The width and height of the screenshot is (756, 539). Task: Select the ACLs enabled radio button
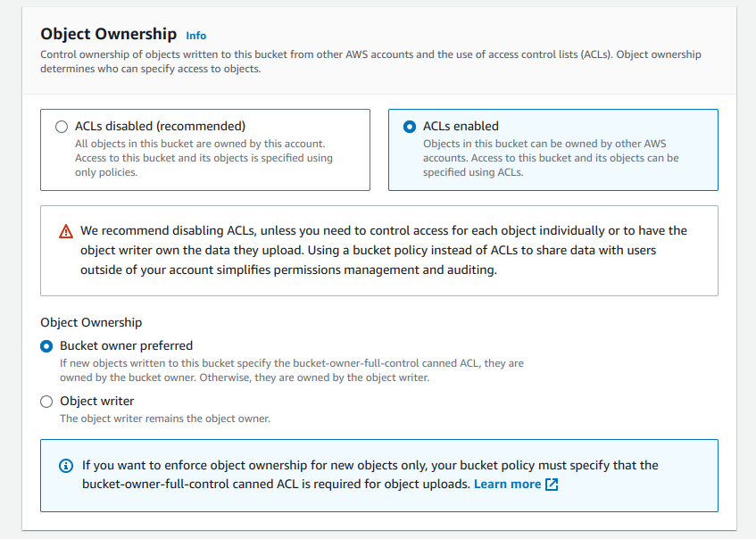click(x=410, y=127)
